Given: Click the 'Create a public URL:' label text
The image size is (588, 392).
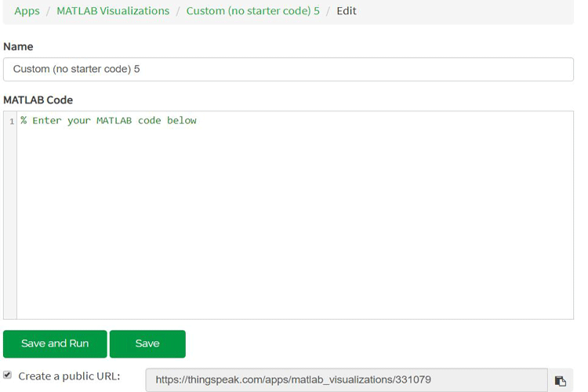Looking at the screenshot, I should pyautogui.click(x=69, y=376).
